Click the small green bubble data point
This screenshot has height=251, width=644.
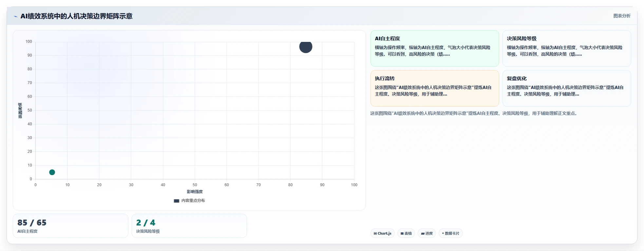click(x=52, y=172)
